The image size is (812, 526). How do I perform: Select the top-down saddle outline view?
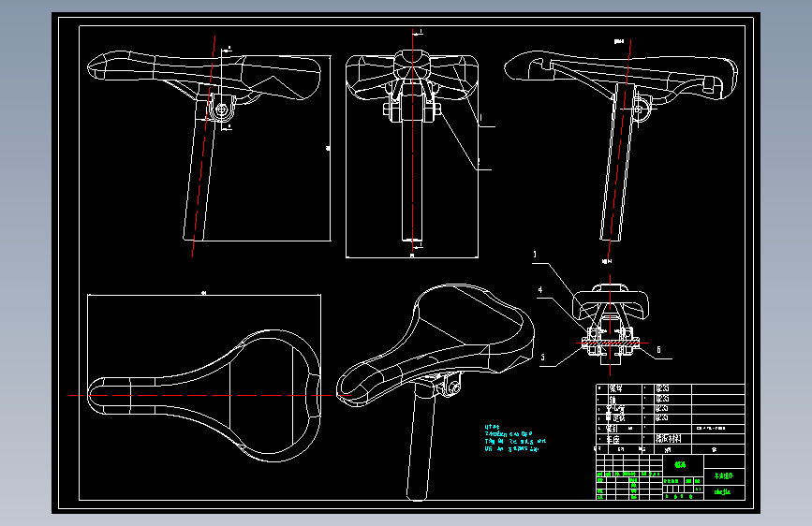coord(204,396)
